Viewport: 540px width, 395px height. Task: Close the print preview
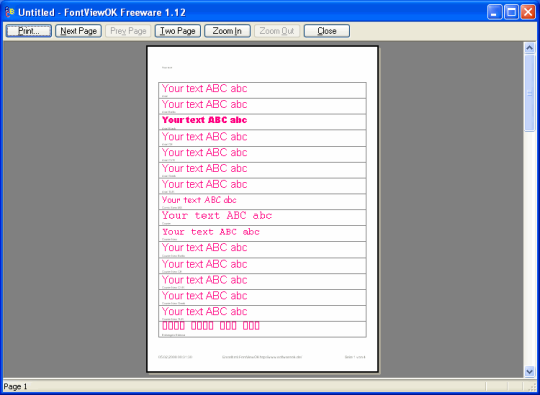(327, 31)
